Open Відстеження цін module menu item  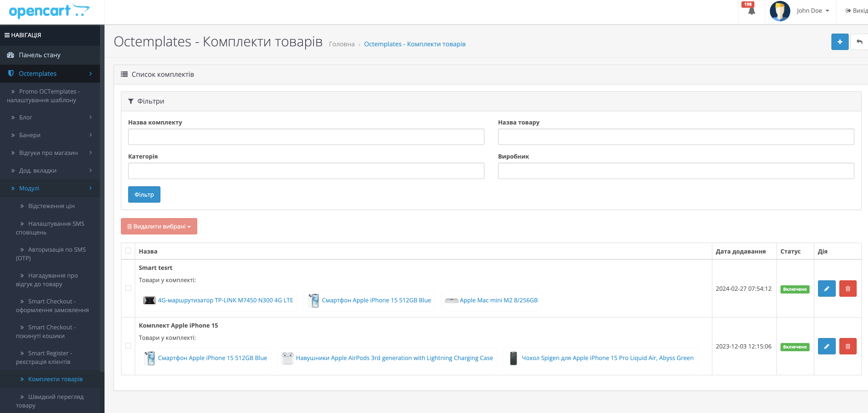(51, 206)
